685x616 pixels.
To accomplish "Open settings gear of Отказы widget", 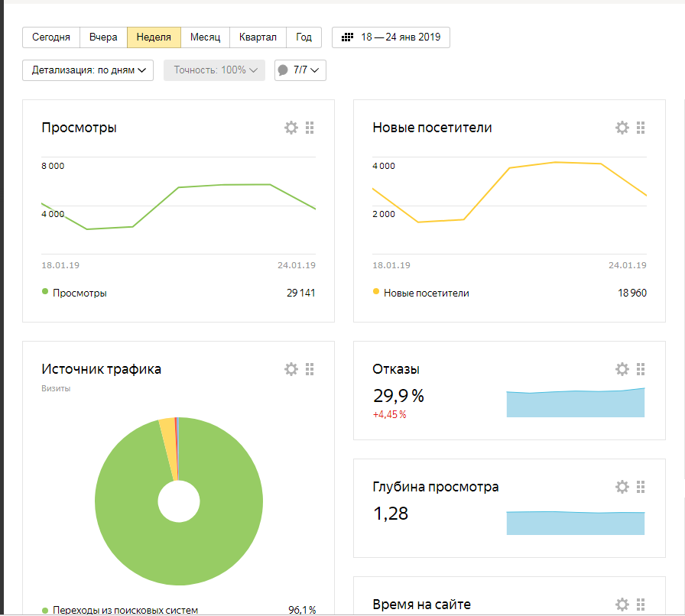I will coord(622,369).
